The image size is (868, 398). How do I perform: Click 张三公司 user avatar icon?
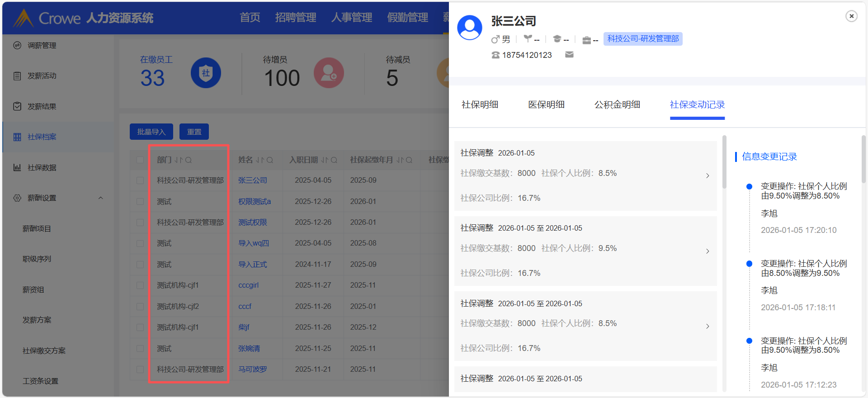[470, 28]
